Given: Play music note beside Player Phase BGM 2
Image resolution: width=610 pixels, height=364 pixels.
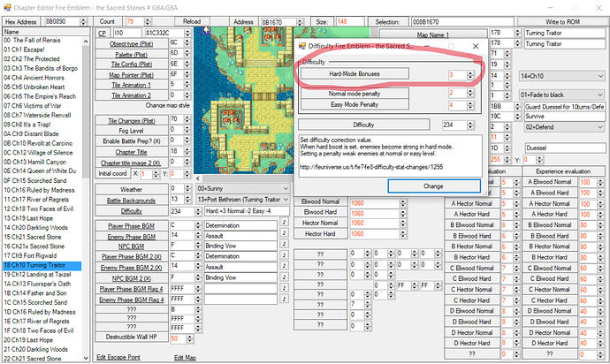Looking at the screenshot, I should click(284, 254).
